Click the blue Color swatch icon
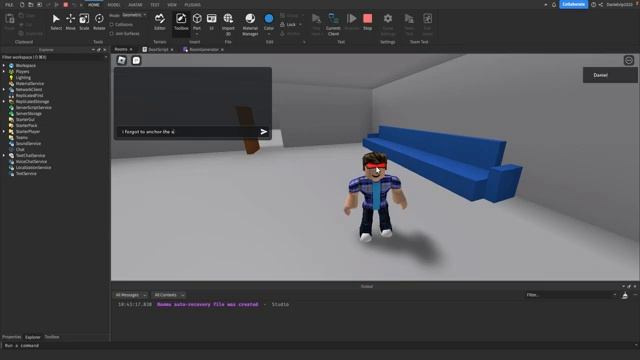640x360 pixels. click(269, 19)
